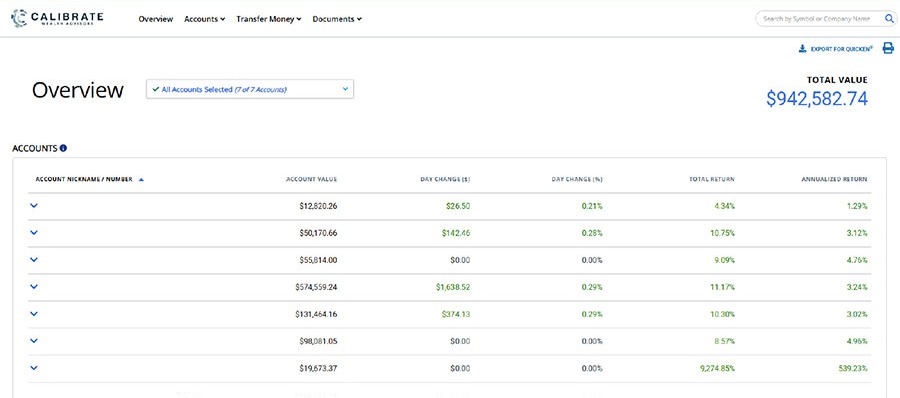Click total return 4.34%
Viewport: 900px width, 398px height.
pos(724,206)
